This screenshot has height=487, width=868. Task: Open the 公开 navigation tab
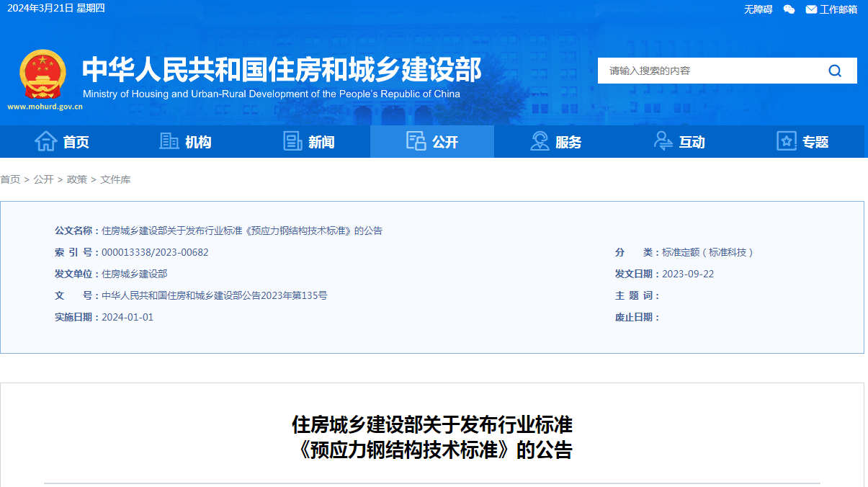pos(432,142)
